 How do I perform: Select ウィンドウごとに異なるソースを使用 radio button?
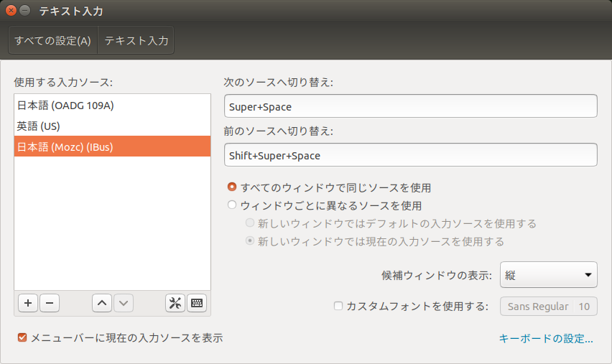click(232, 205)
